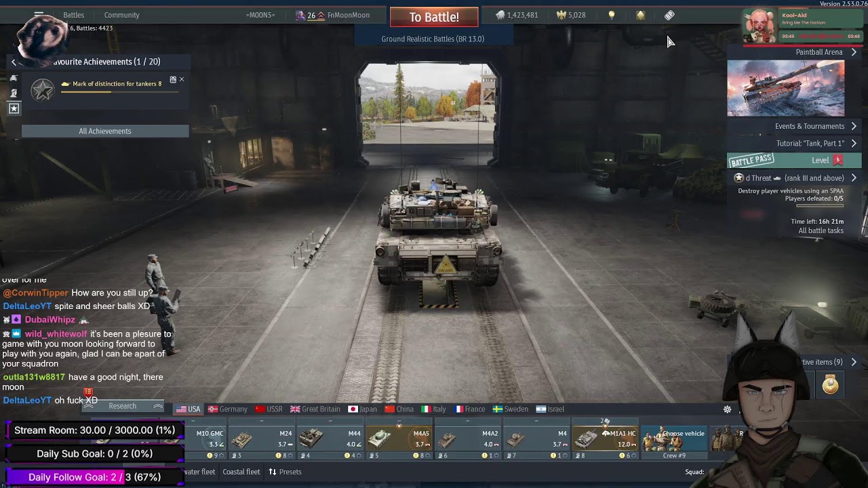Select the soldier helmet icon in the sidebar
The width and height of the screenshot is (868, 488).
click(13, 93)
